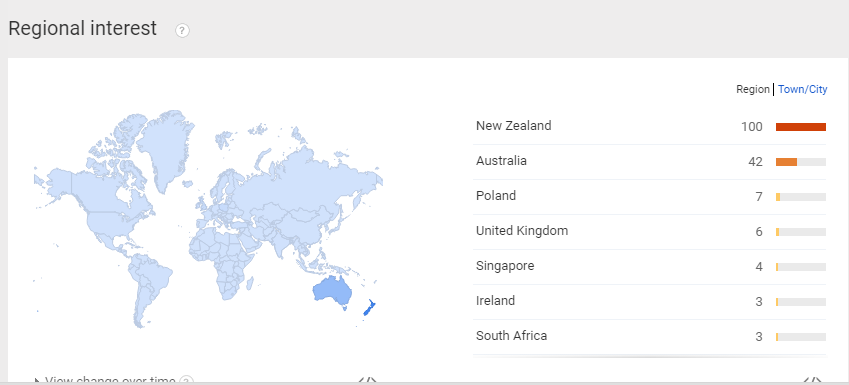Click the embed code icon below the map
The image size is (849, 385).
(x=368, y=381)
